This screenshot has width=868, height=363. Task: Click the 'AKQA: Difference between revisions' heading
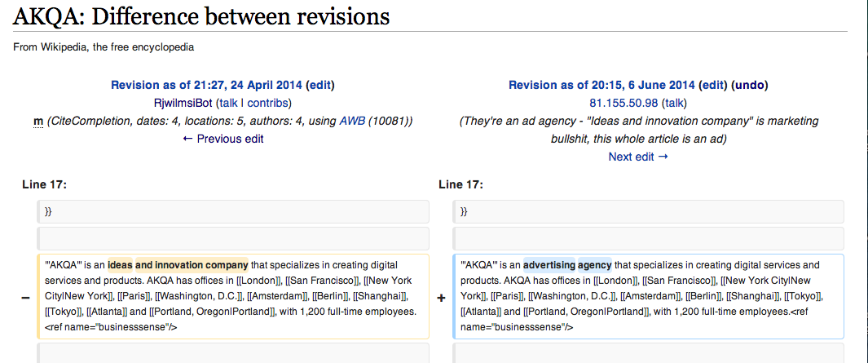point(200,15)
